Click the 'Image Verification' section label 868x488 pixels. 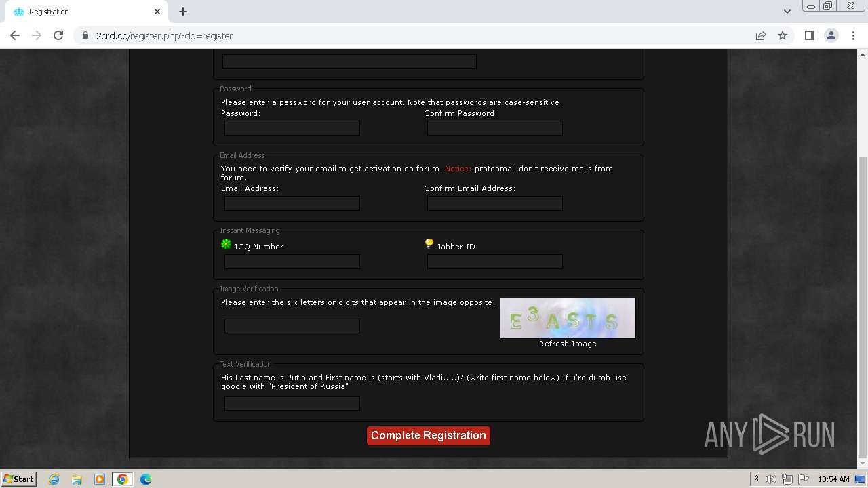pyautogui.click(x=249, y=289)
